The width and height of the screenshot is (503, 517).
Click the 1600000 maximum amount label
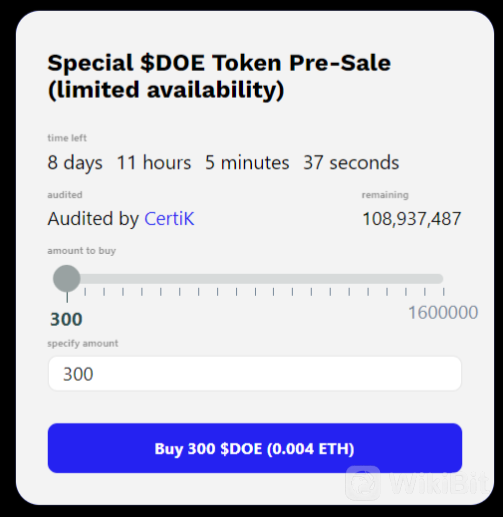pyautogui.click(x=443, y=313)
